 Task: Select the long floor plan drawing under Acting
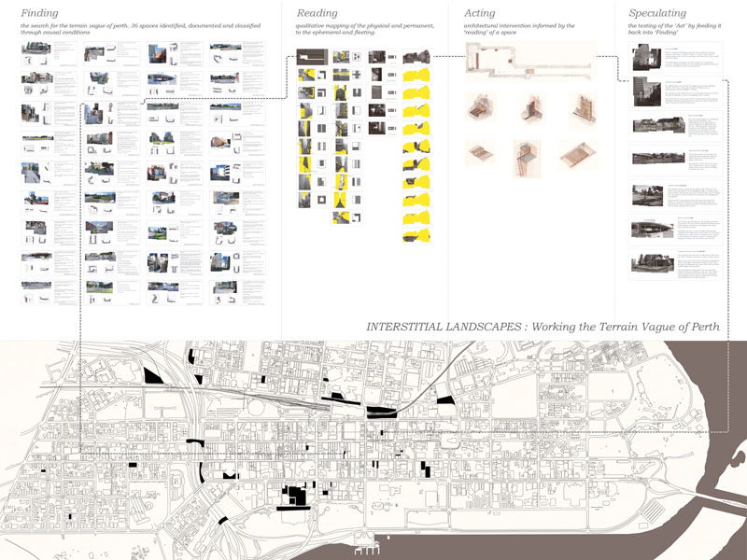[529, 63]
